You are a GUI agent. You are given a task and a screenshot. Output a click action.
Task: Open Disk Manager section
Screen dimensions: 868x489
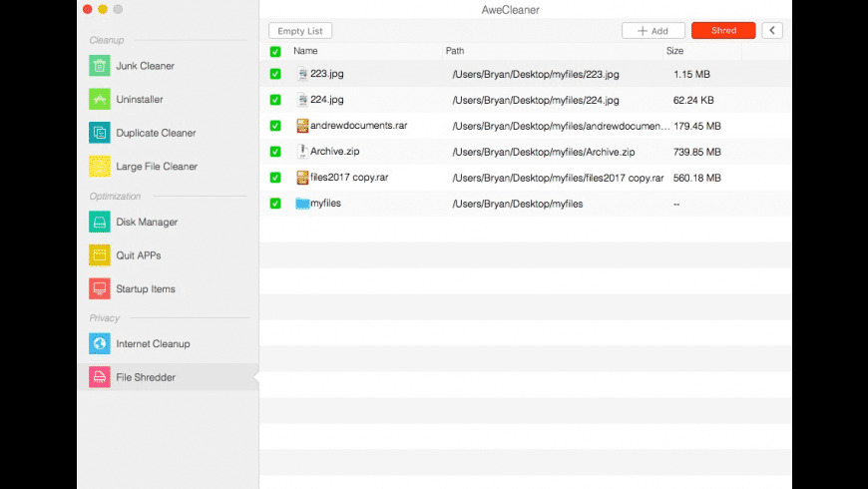147,222
